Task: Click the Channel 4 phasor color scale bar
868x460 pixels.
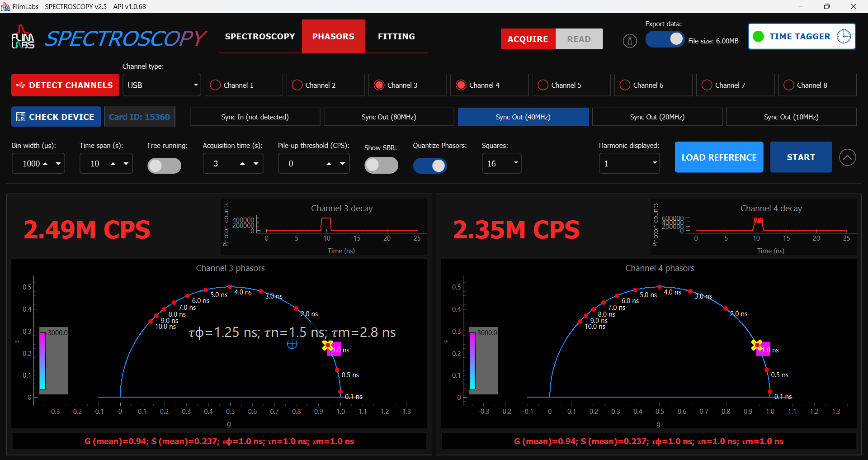Action: pos(472,360)
